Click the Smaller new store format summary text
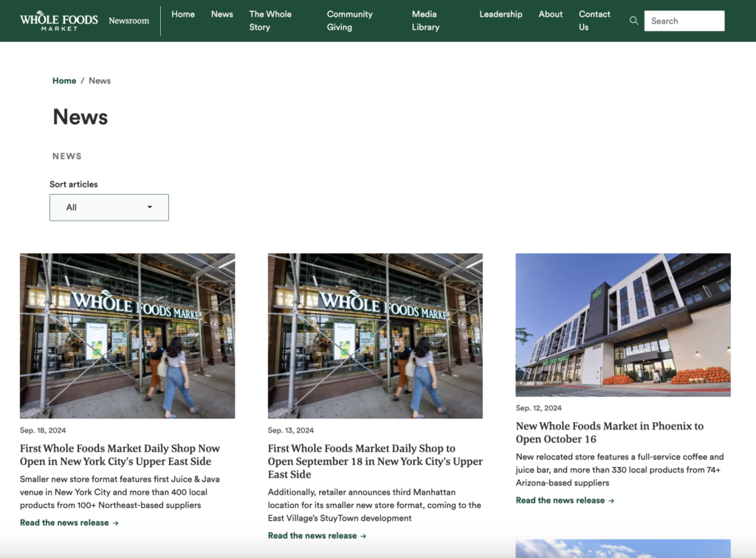 click(x=120, y=492)
